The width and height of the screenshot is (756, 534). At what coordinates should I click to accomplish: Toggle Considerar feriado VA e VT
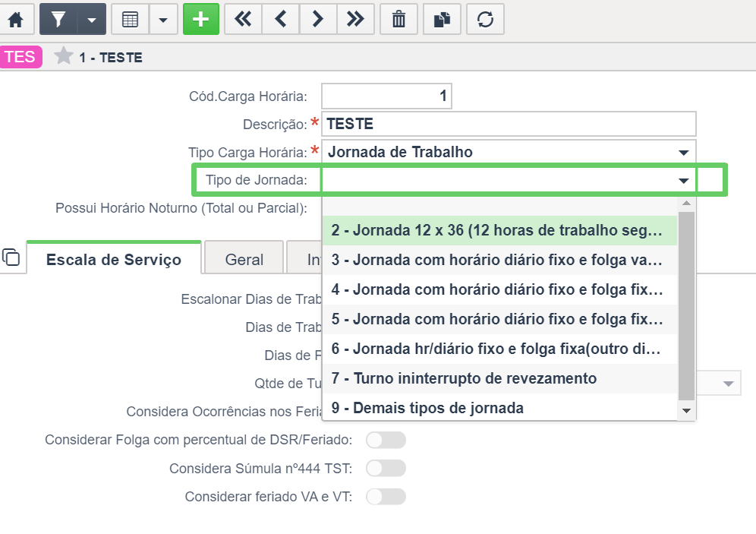point(386,497)
